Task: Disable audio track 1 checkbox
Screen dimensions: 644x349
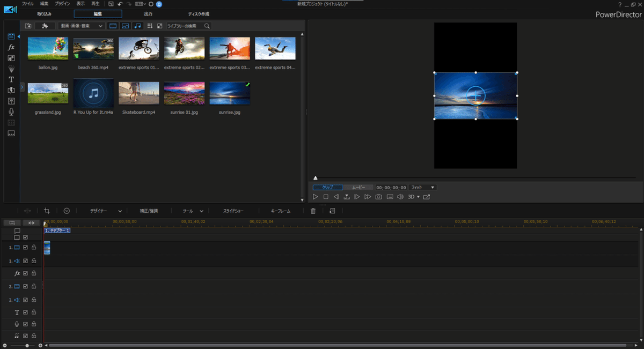Action: tap(25, 261)
